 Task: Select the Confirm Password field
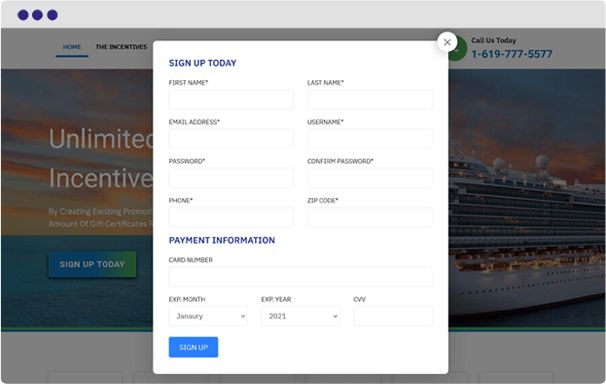(x=370, y=178)
